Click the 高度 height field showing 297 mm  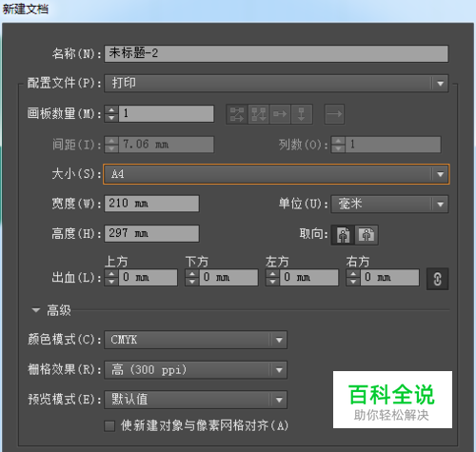pyautogui.click(x=151, y=234)
